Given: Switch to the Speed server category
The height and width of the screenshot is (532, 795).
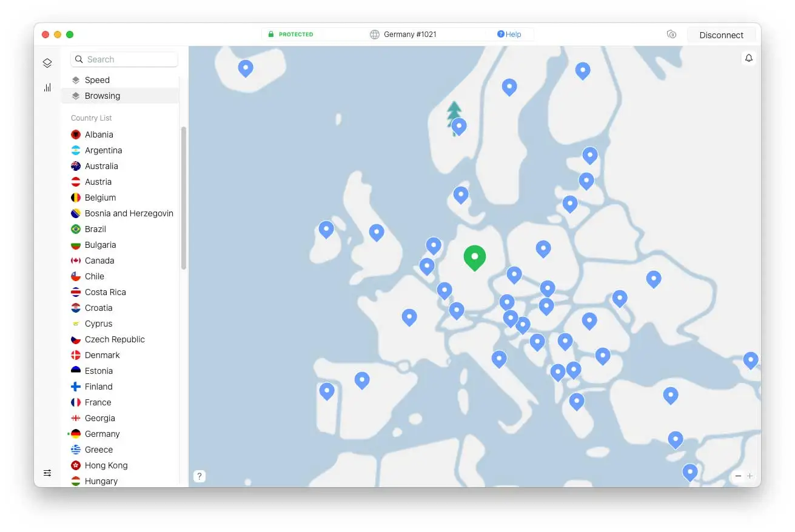Looking at the screenshot, I should 99,79.
